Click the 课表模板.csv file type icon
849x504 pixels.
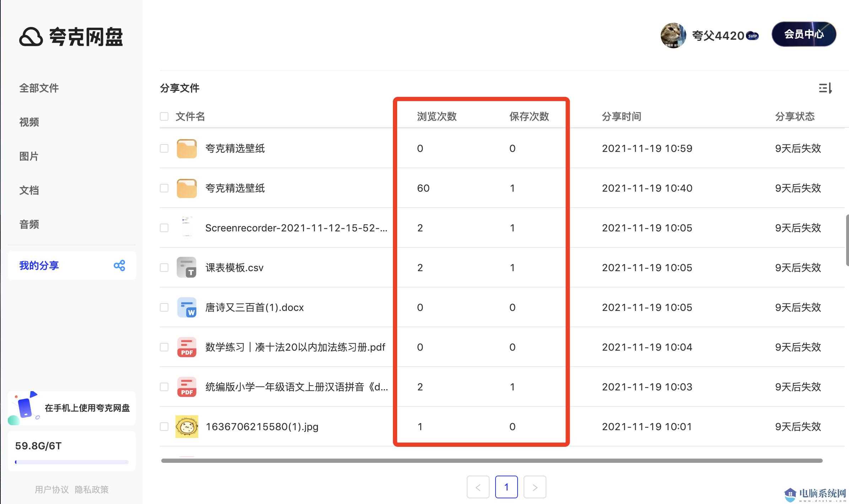point(187,268)
